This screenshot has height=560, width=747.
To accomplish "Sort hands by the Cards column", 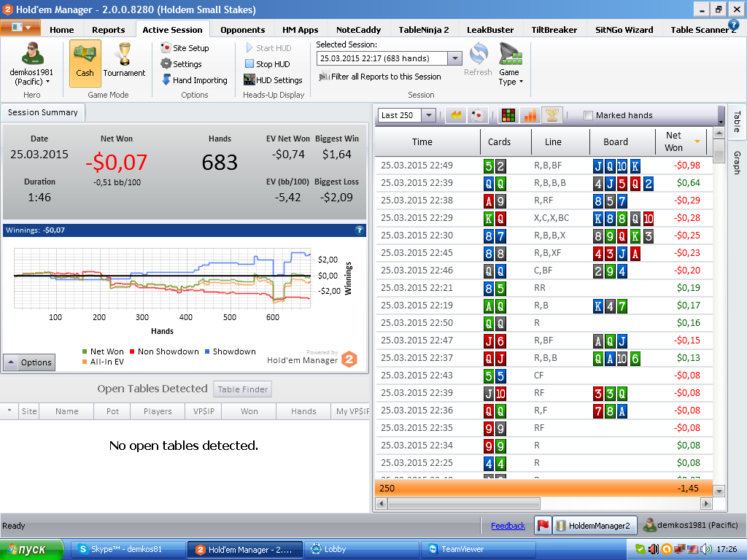I will tap(499, 142).
